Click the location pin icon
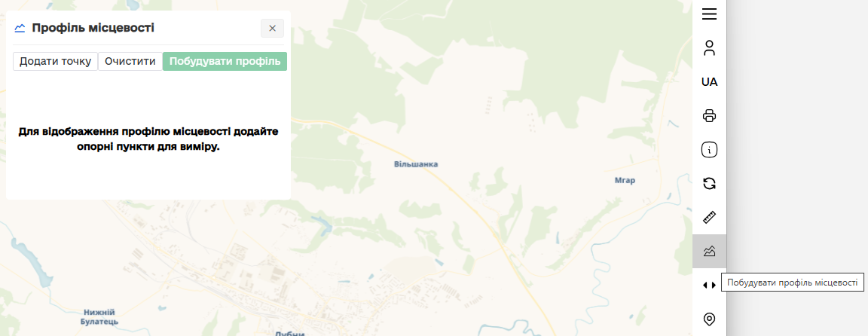Viewport: 868px width, 336px height. coord(709,319)
